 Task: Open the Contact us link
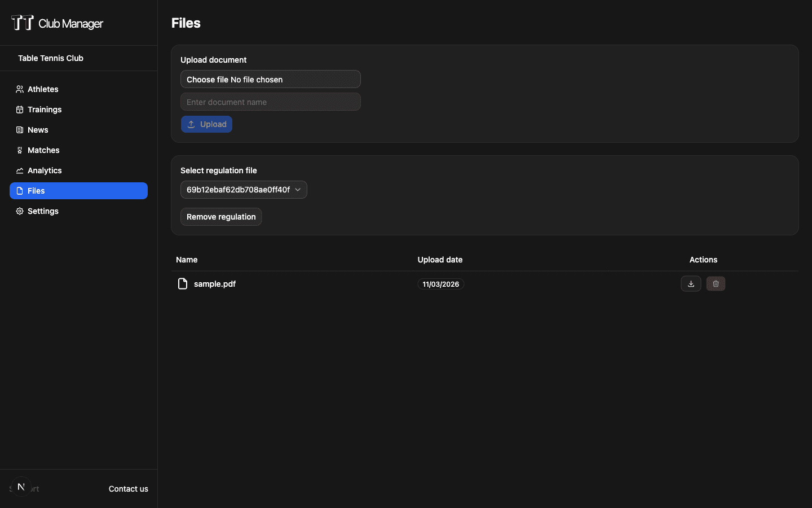coord(128,489)
